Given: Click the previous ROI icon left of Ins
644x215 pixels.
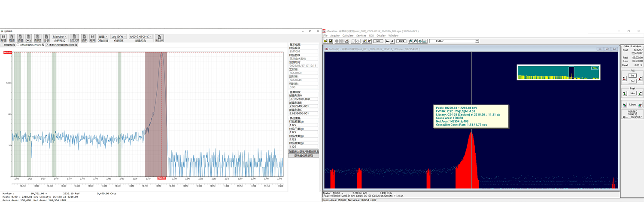Looking at the screenshot, I should (x=624, y=79).
